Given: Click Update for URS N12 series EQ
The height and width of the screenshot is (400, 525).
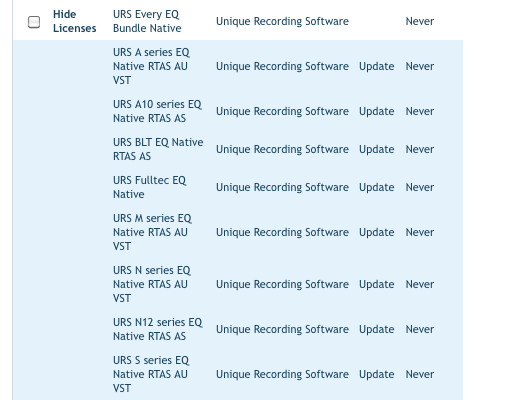Looking at the screenshot, I should pos(376,329).
